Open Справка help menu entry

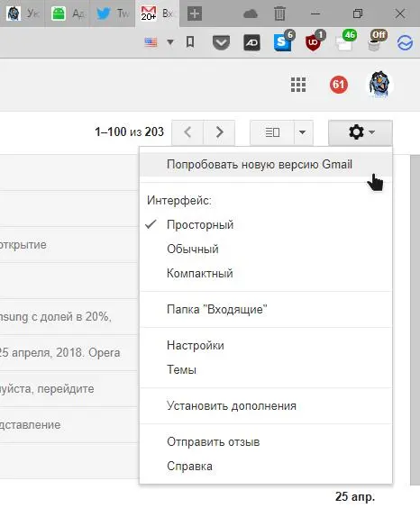coord(266,466)
